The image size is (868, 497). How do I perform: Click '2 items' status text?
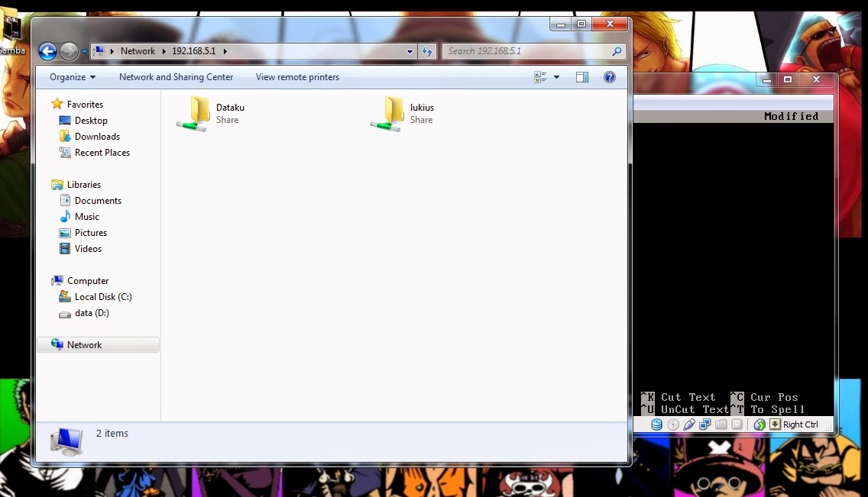(x=112, y=434)
